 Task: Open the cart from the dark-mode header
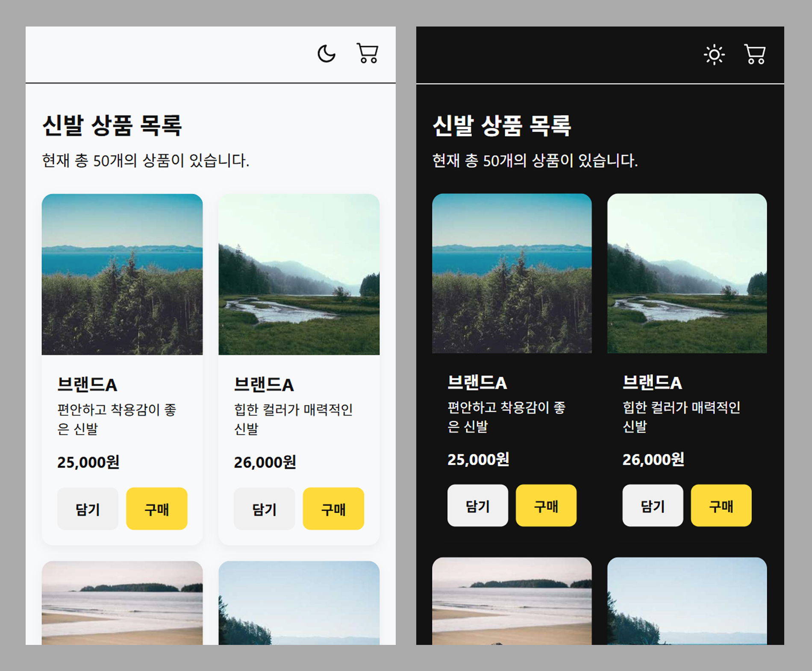754,54
